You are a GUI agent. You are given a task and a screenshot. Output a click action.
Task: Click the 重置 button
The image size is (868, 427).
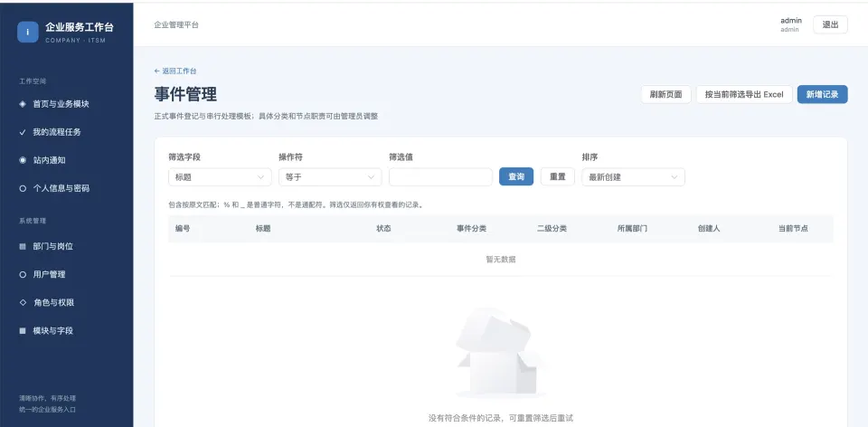pos(558,176)
